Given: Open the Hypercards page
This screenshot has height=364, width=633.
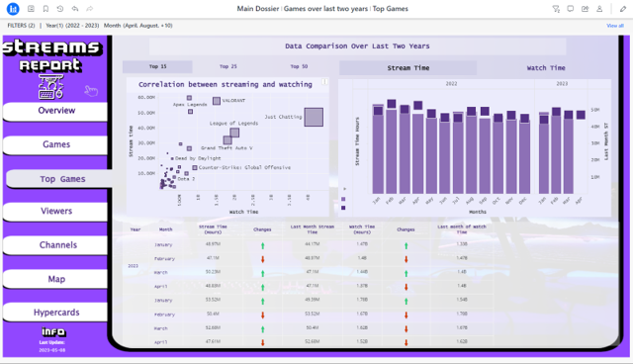Looking at the screenshot, I should click(55, 313).
